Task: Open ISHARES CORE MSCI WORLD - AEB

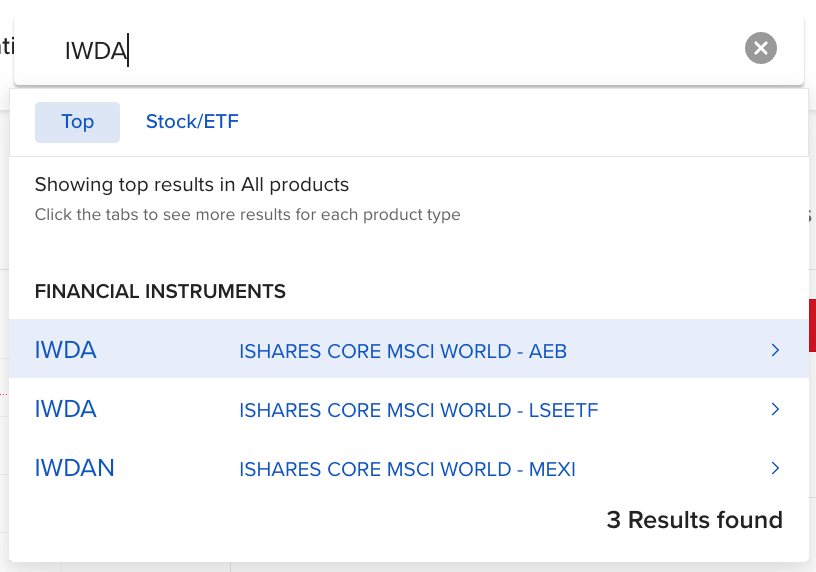Action: pos(403,351)
